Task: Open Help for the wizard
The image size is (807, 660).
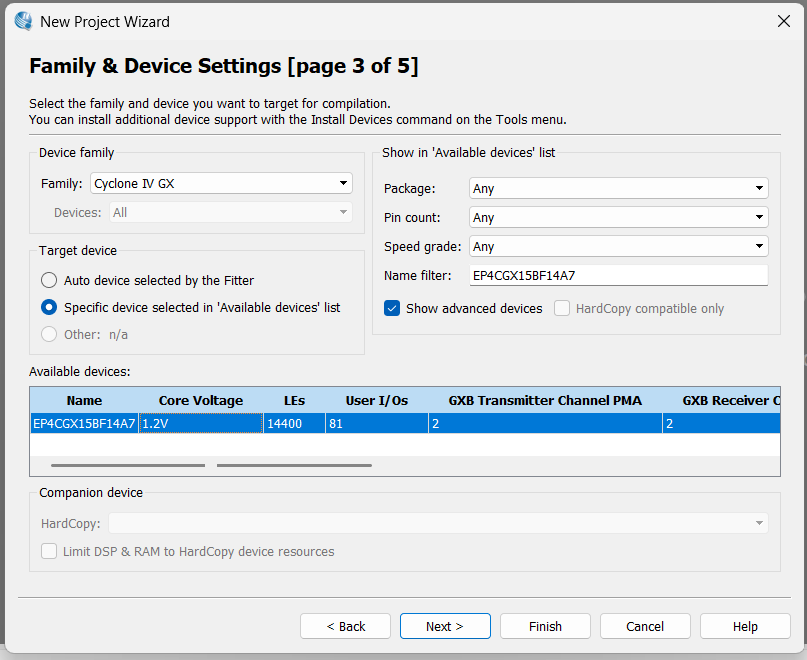Action: tap(745, 626)
